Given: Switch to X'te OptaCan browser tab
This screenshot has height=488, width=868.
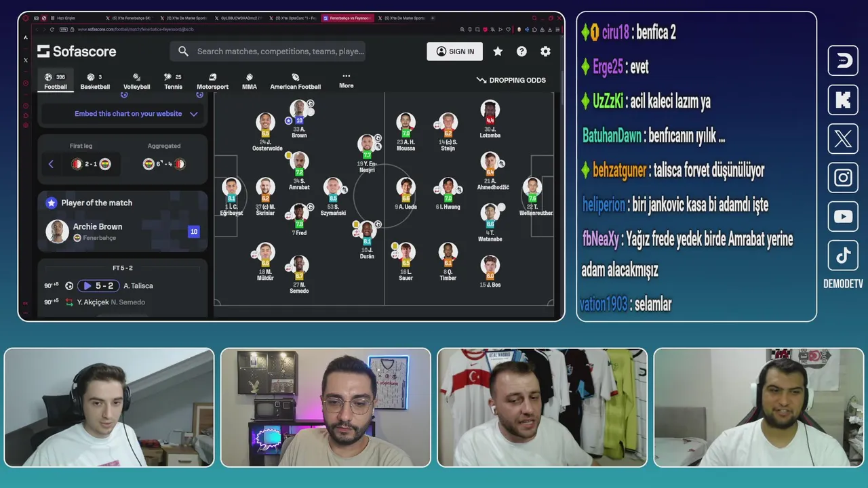Looking at the screenshot, I should click(x=293, y=18).
